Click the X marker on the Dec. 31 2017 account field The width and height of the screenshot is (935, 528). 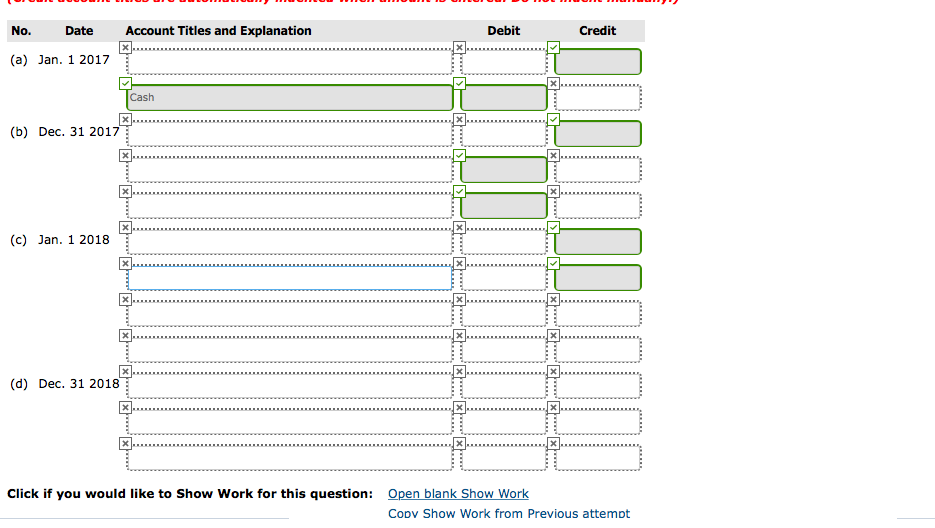point(125,120)
